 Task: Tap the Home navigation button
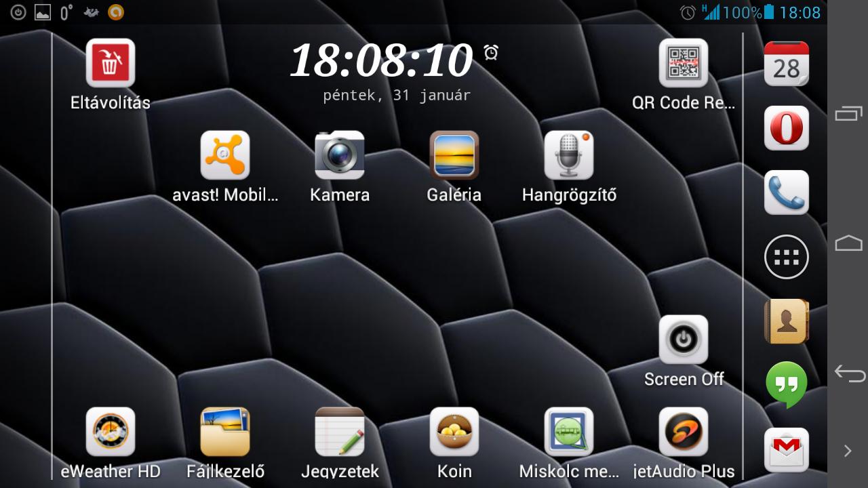[x=848, y=243]
